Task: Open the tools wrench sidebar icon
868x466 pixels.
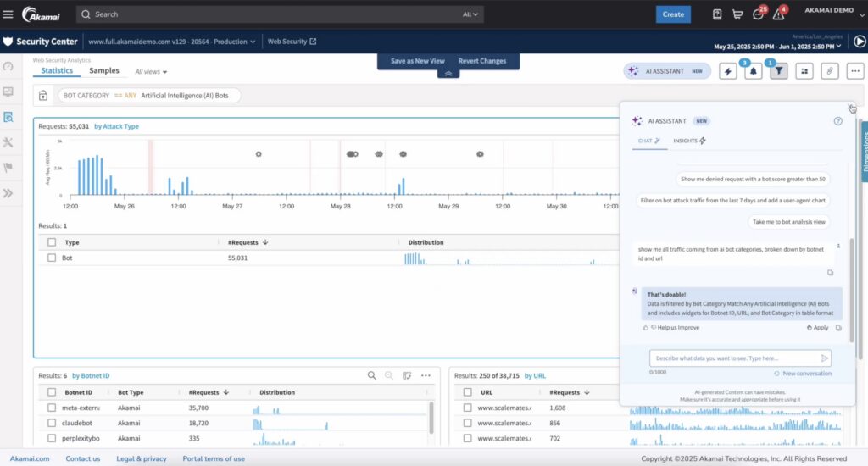Action: tap(8, 143)
